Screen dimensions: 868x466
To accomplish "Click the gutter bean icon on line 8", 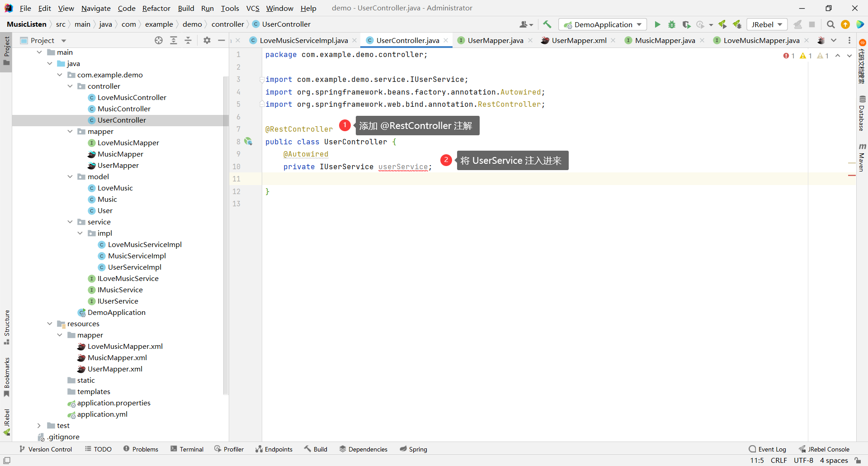I will coord(248,142).
